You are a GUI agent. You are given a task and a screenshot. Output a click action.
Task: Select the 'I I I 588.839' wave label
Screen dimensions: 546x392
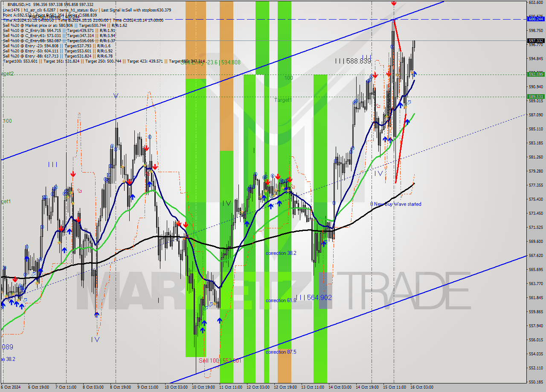pos(353,61)
